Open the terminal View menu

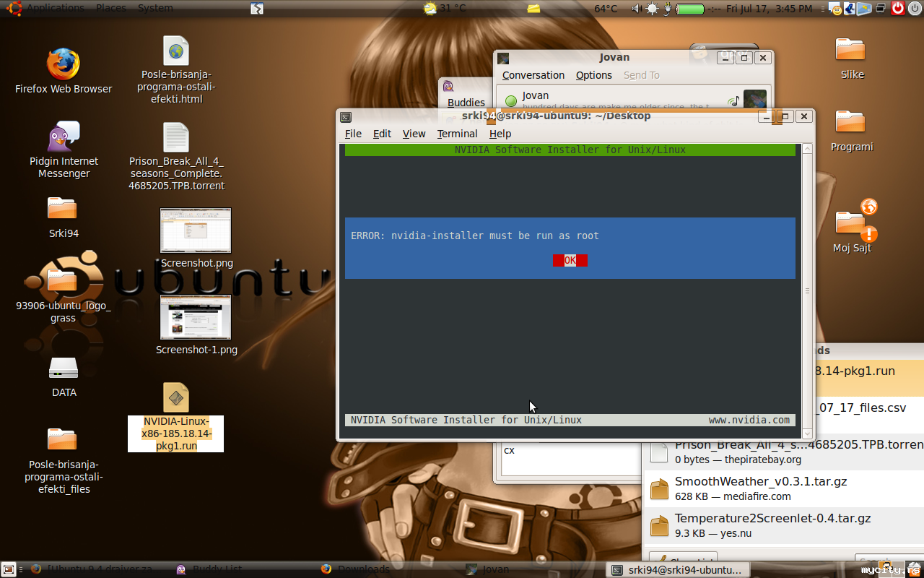(414, 134)
